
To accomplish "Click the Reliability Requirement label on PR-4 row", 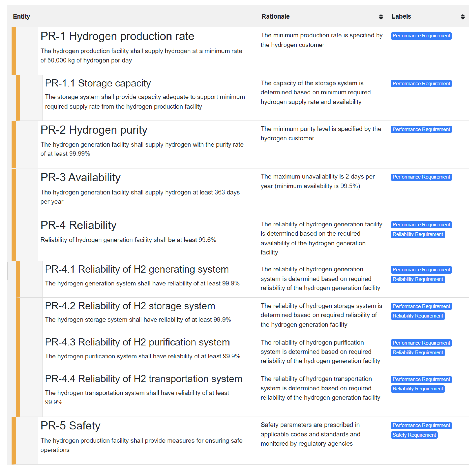I will point(418,234).
